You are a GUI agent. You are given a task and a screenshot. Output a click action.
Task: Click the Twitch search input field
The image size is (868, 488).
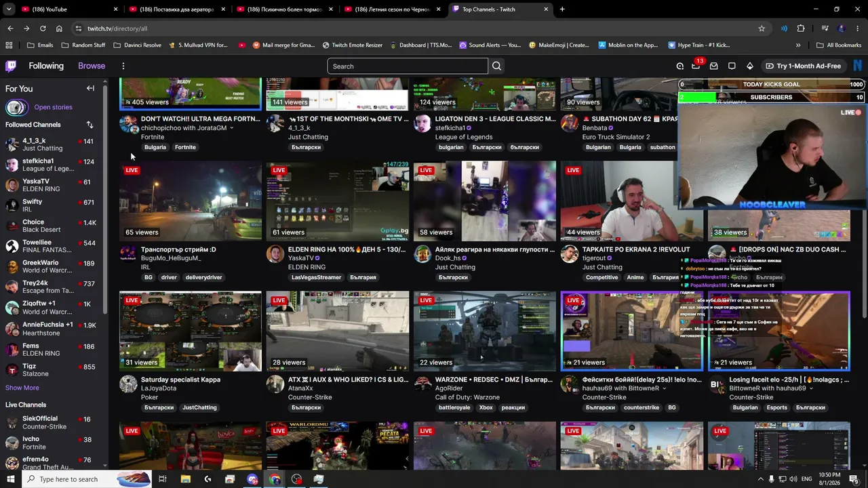(x=407, y=66)
